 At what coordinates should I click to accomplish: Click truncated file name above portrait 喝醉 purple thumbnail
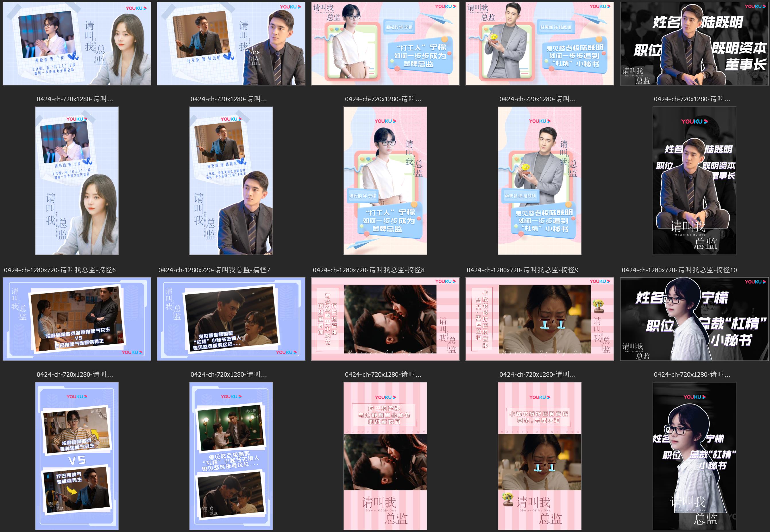[x=229, y=374]
